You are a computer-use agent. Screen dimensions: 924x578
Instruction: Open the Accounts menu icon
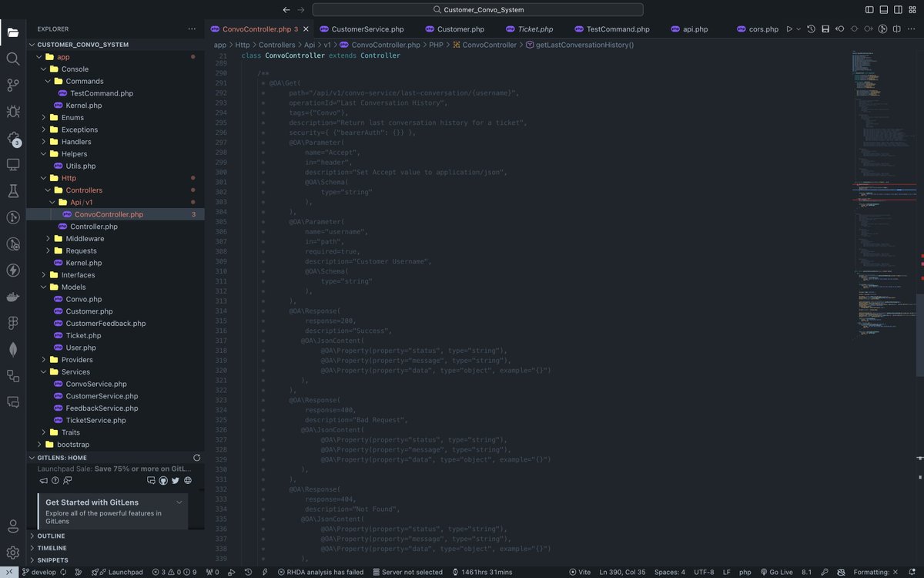[12, 526]
